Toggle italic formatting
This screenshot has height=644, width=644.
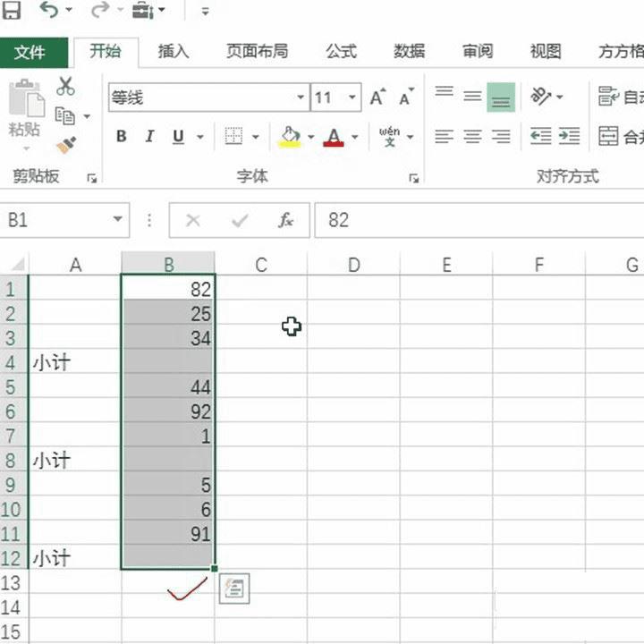tap(150, 136)
